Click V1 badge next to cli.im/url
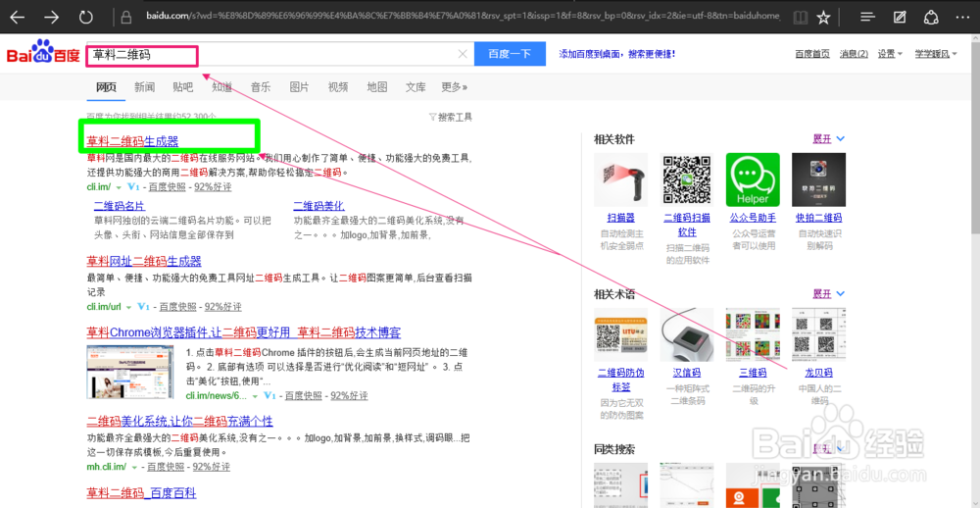This screenshot has width=980, height=508. [x=144, y=307]
